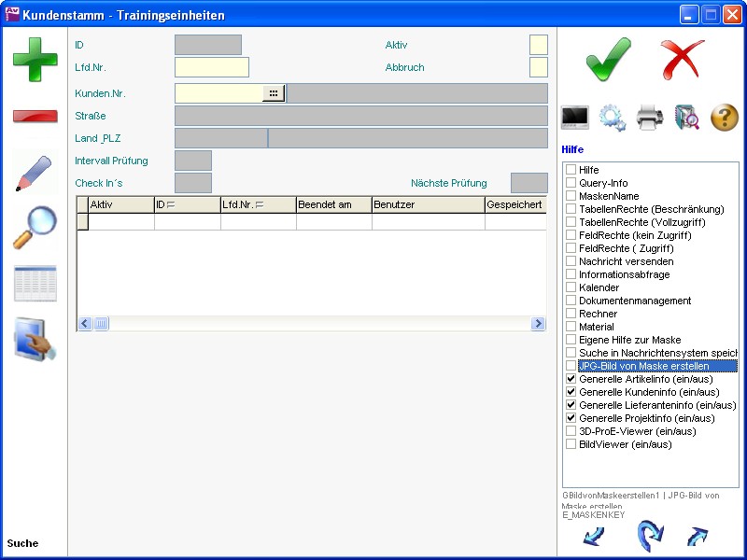Select the pencil edit icon
The image size is (747, 560).
point(35,174)
